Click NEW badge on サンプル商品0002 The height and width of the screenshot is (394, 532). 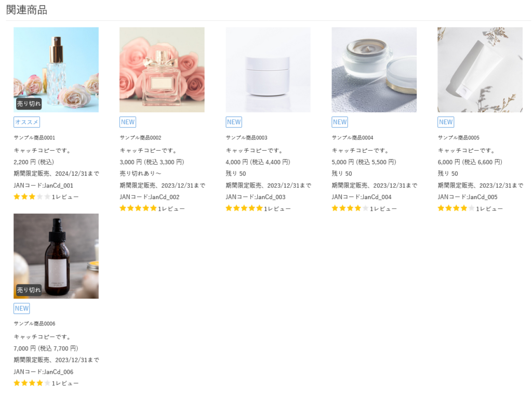tap(127, 122)
